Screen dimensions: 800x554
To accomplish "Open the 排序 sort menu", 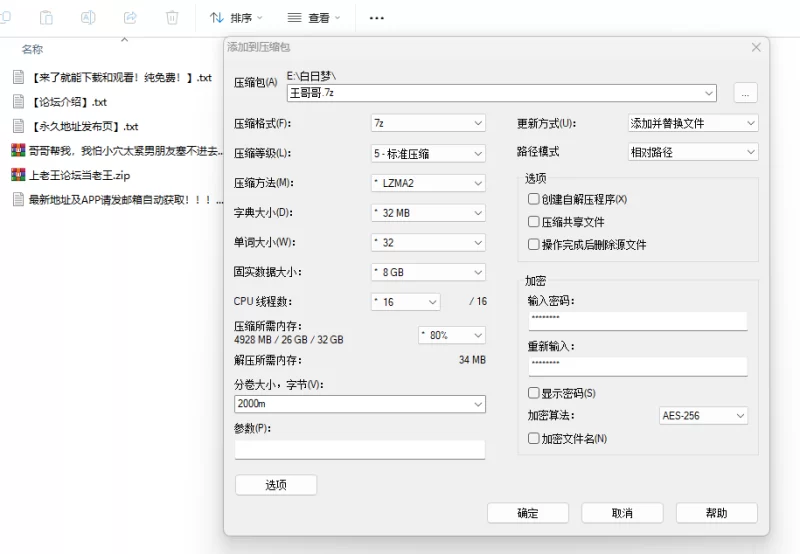I will (x=236, y=18).
